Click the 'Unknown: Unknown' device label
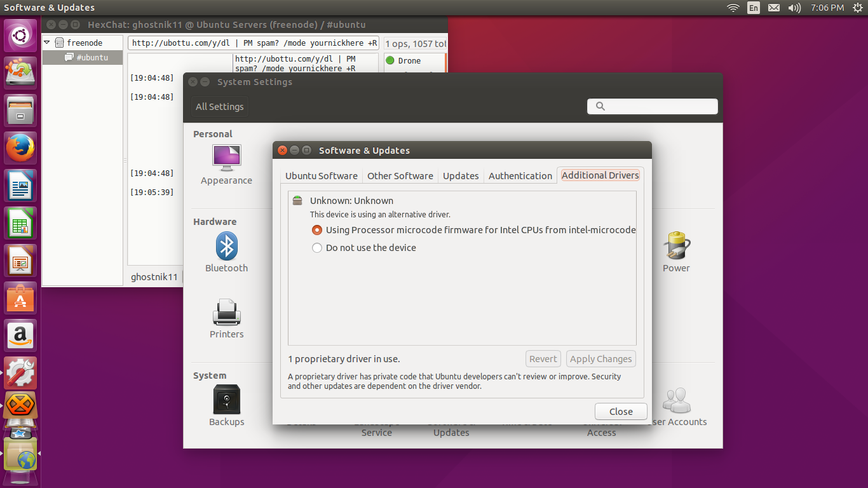The height and width of the screenshot is (488, 868). [351, 201]
